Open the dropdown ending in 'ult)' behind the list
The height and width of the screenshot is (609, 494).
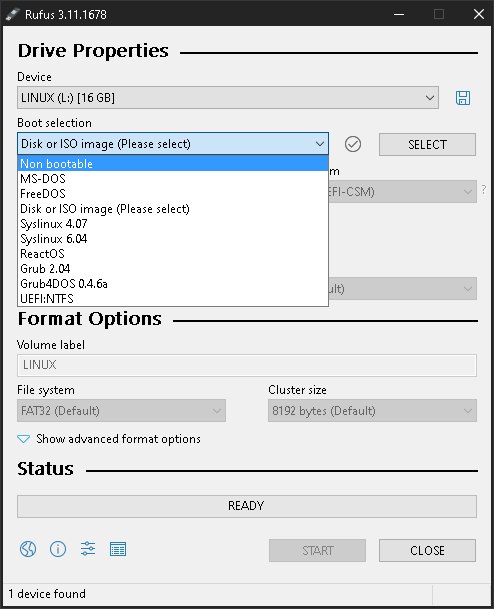(402, 289)
